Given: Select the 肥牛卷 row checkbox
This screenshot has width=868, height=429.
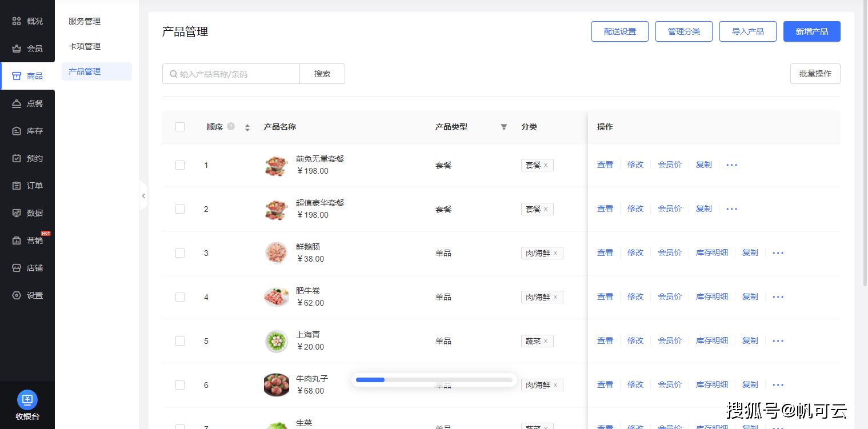Looking at the screenshot, I should point(180,297).
